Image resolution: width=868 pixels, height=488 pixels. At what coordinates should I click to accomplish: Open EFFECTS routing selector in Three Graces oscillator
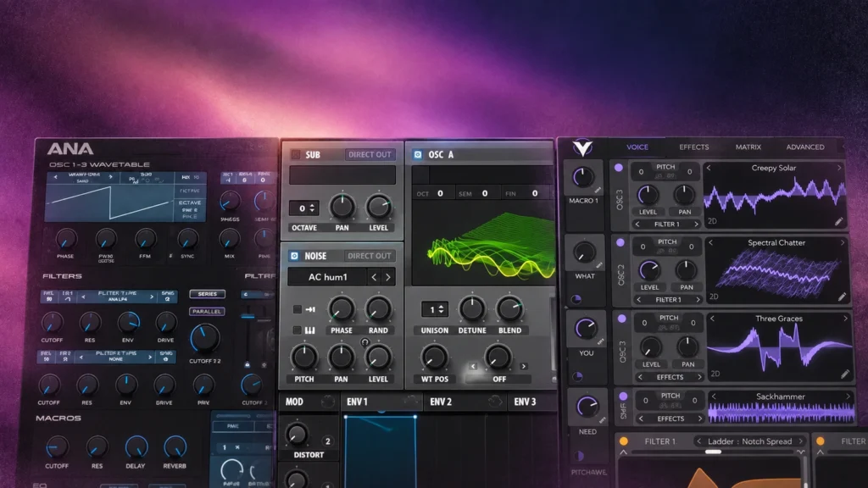point(670,377)
